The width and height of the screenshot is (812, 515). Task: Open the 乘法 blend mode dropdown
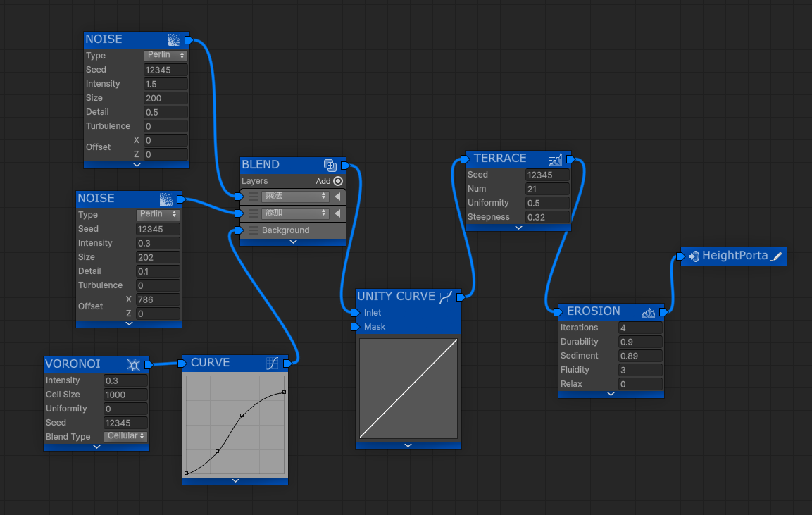click(x=295, y=197)
